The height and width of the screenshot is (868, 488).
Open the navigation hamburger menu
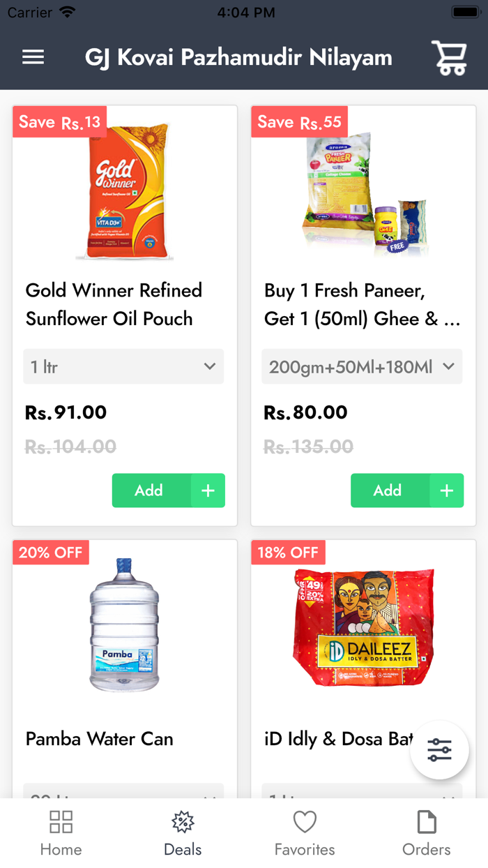click(x=33, y=57)
